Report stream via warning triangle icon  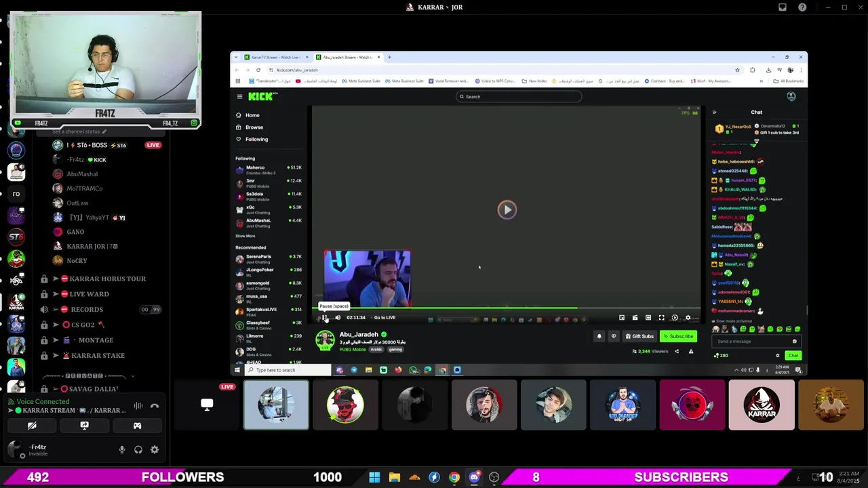point(691,351)
